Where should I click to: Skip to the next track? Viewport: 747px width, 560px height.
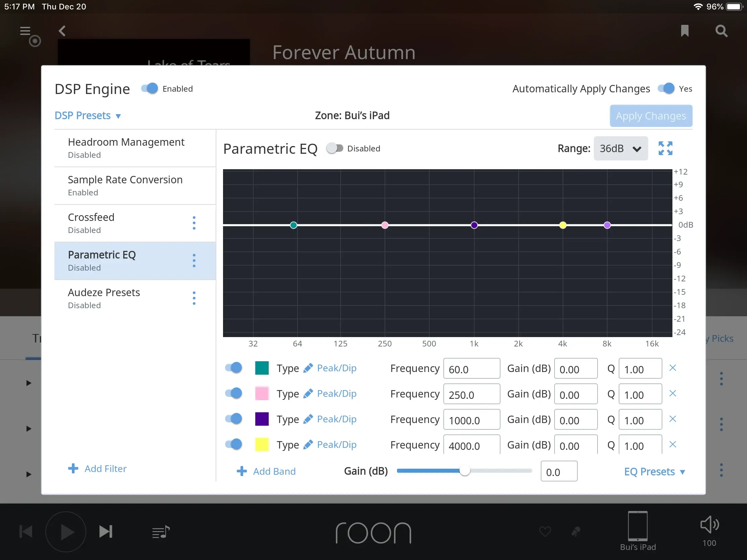(106, 532)
